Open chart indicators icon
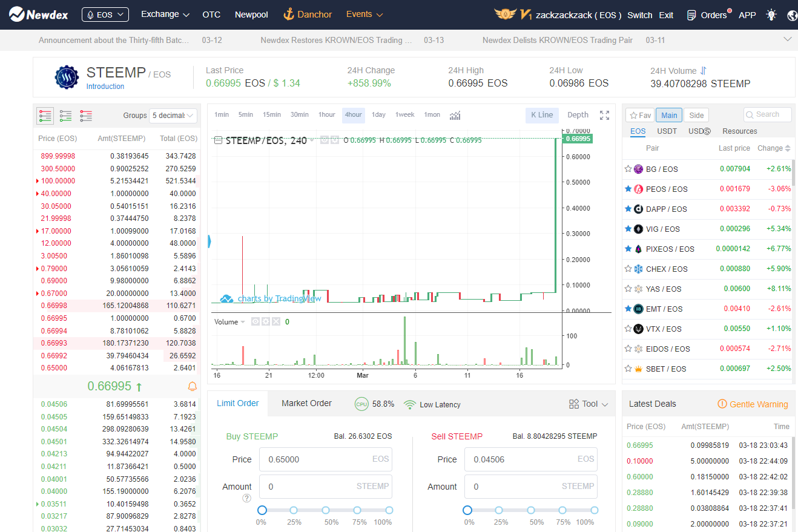The width and height of the screenshot is (798, 532). (x=455, y=115)
